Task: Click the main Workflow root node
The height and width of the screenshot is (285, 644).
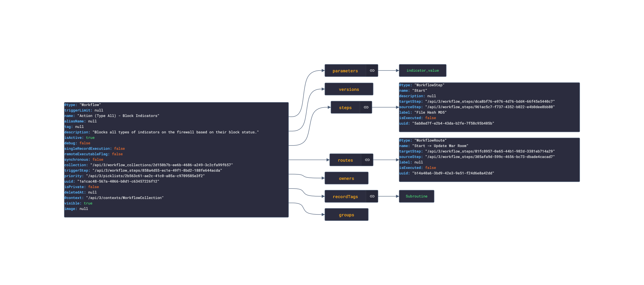Action: coord(176,160)
